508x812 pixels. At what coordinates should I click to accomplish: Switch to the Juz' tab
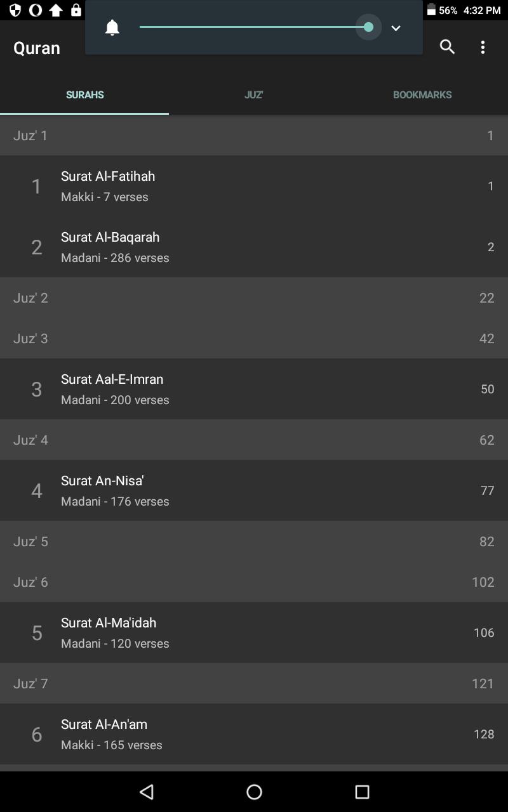(x=253, y=95)
